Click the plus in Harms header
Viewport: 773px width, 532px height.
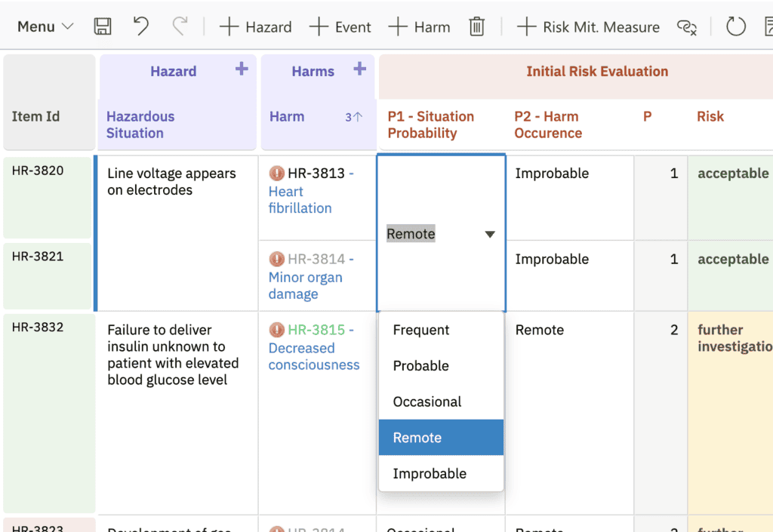(360, 69)
